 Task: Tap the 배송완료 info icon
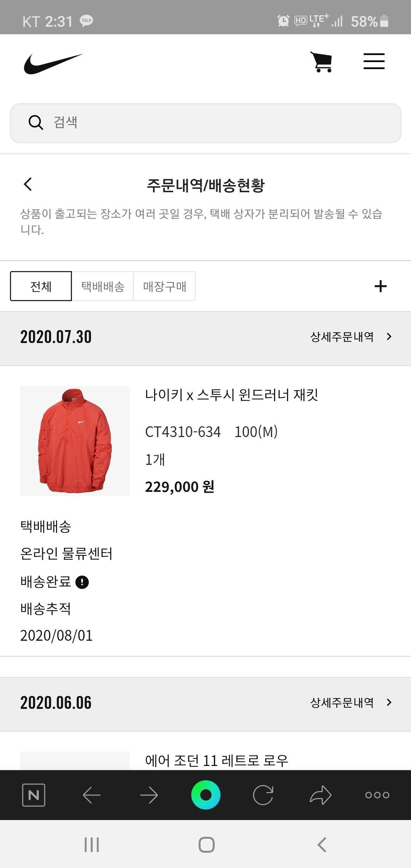82,582
